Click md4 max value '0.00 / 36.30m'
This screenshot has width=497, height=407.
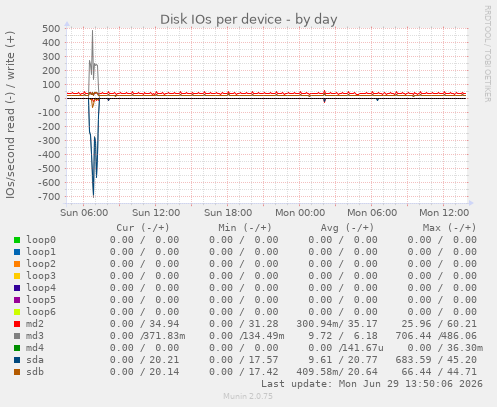[445, 348]
